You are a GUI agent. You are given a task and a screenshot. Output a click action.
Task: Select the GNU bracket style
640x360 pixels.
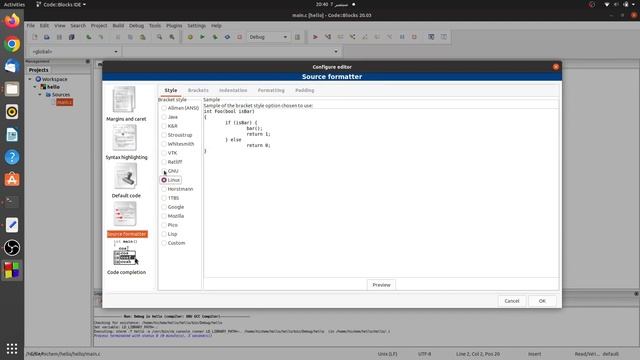pyautogui.click(x=170, y=171)
